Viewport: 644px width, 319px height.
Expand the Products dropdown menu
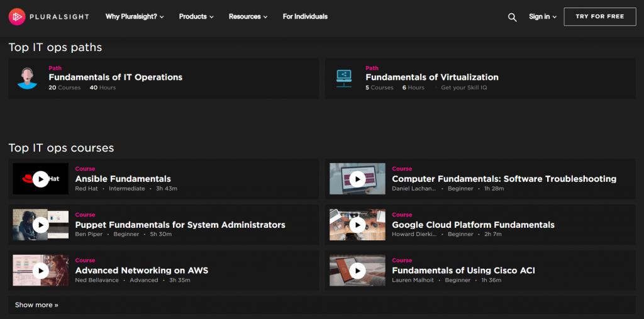click(196, 16)
